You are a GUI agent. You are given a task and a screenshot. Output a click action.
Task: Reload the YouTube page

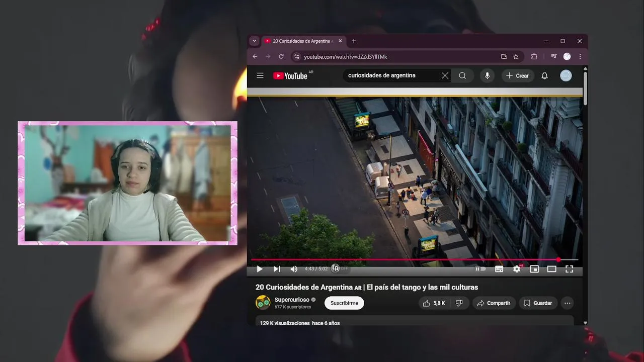pyautogui.click(x=281, y=57)
